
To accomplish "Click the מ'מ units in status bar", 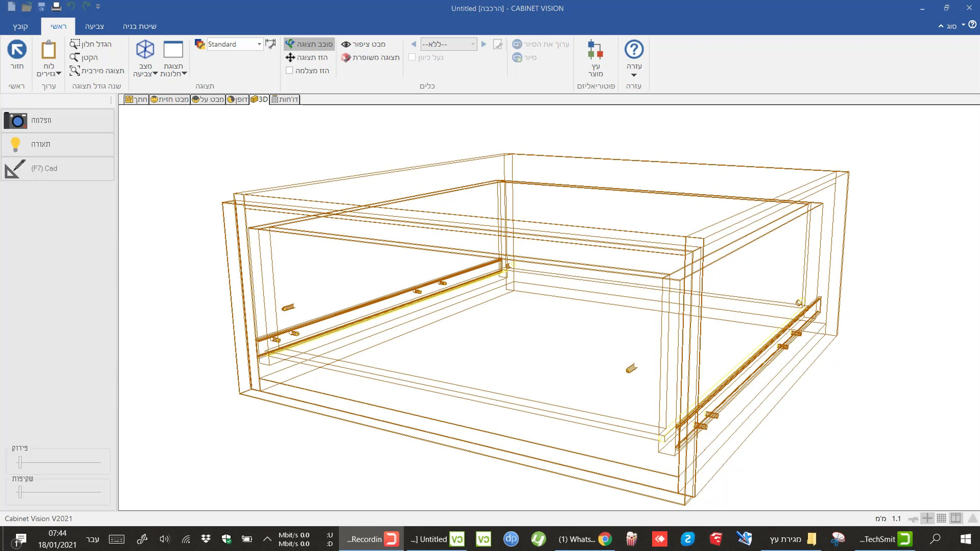I will (881, 518).
